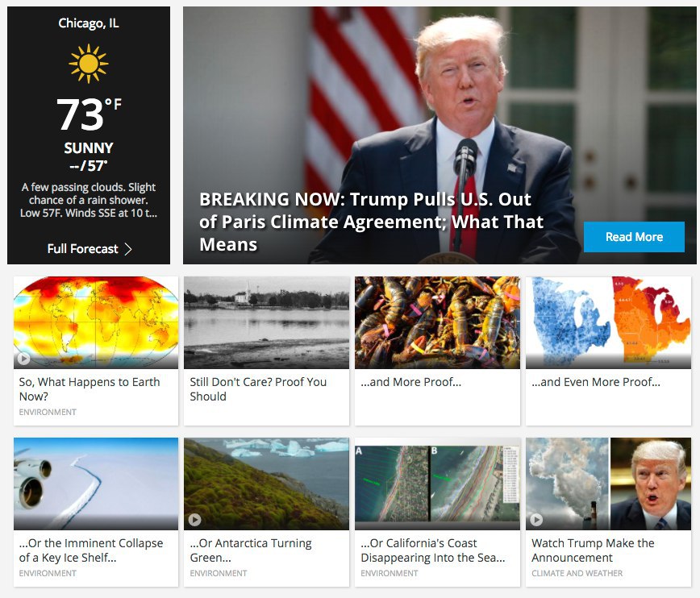The height and width of the screenshot is (598, 700).
Task: Click the chevron arrow beside Full Forecast
Action: (x=128, y=248)
